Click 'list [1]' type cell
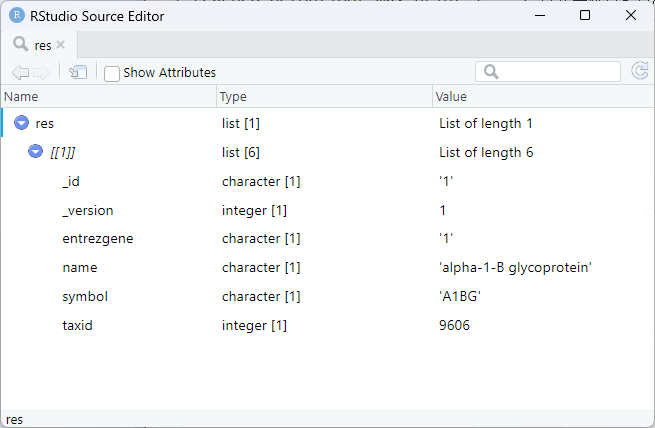This screenshot has height=428, width=655. pyautogui.click(x=241, y=124)
